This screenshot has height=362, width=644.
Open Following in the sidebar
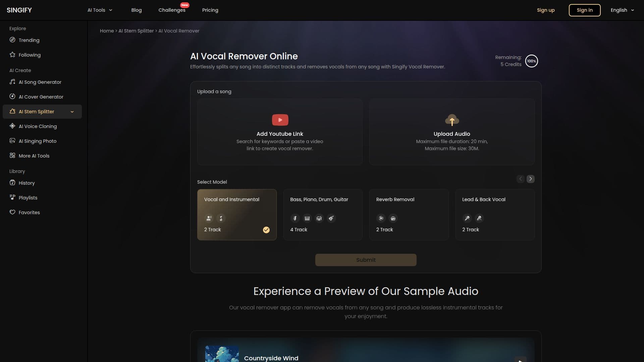[42, 55]
